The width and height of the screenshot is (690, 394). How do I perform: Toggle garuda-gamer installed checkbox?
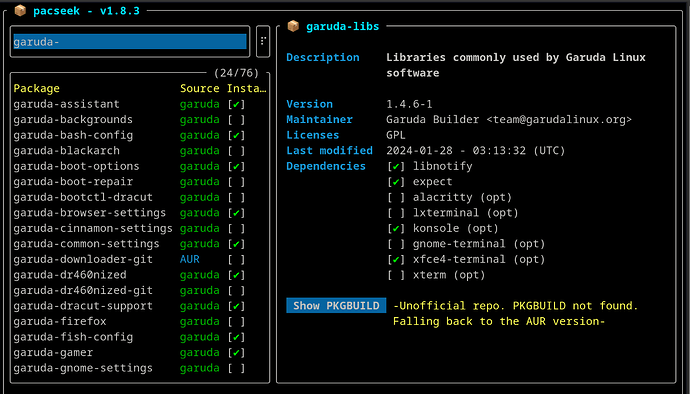tap(236, 353)
